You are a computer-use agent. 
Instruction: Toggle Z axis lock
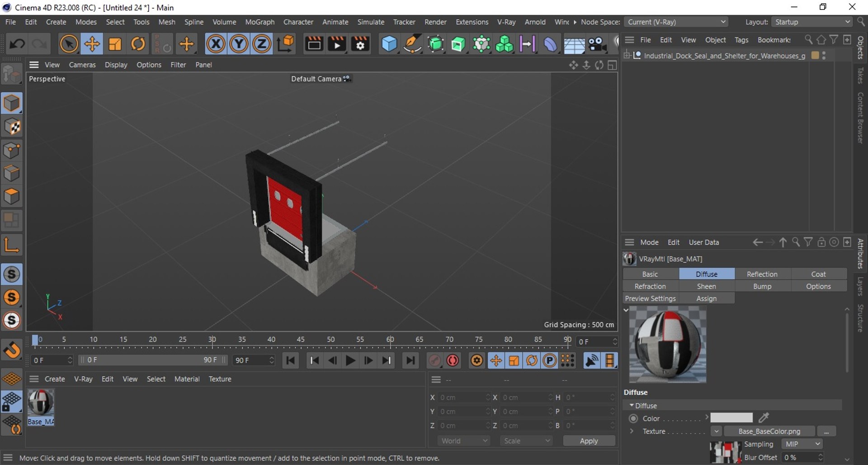pyautogui.click(x=261, y=44)
